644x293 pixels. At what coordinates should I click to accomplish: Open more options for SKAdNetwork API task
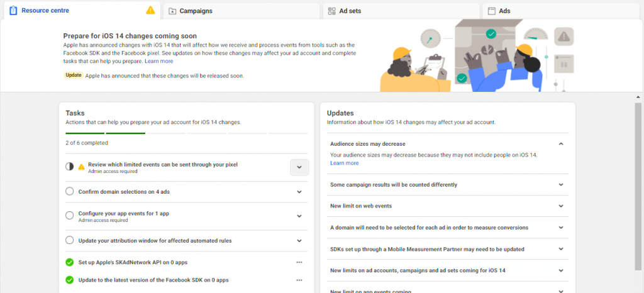point(299,262)
